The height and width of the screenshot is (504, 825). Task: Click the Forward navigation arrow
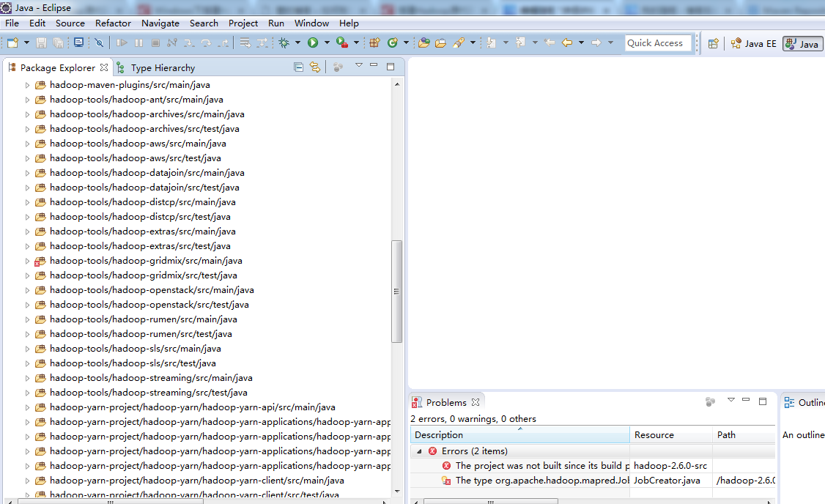click(x=596, y=42)
